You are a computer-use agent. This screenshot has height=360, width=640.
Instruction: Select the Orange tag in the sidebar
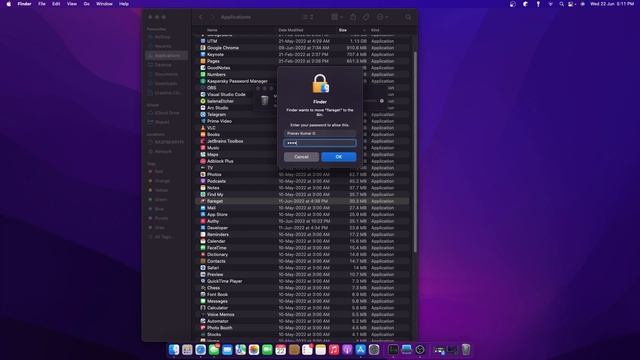[x=167, y=181]
